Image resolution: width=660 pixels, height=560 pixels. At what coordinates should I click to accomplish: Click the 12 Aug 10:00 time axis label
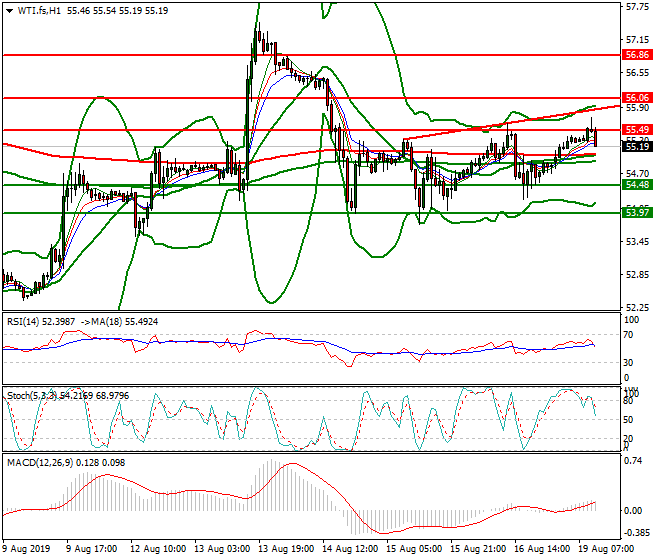tap(158, 549)
